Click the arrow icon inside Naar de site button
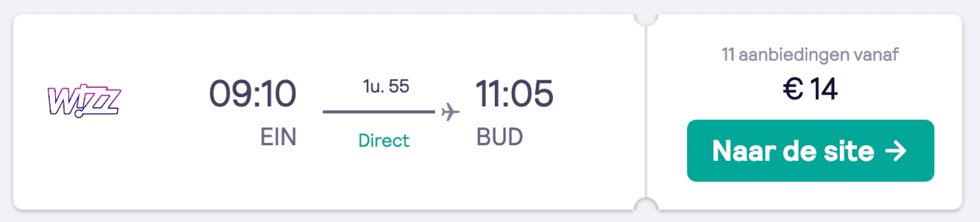This screenshot has height=222, width=980. coord(896,151)
